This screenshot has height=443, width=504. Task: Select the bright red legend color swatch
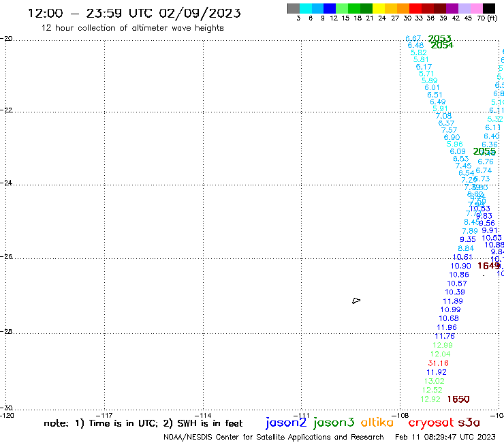coord(415,8)
